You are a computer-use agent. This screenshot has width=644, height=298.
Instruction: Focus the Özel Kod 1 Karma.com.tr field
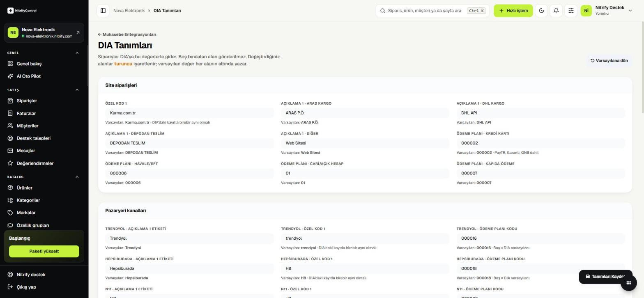click(x=189, y=113)
